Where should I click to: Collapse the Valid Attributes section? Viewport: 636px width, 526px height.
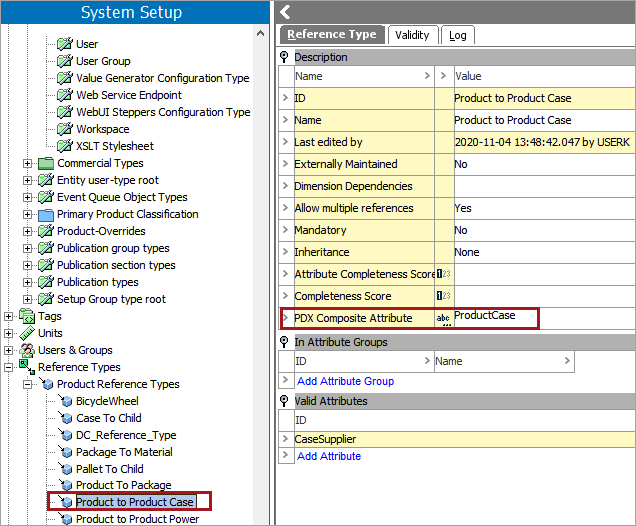coord(284,401)
